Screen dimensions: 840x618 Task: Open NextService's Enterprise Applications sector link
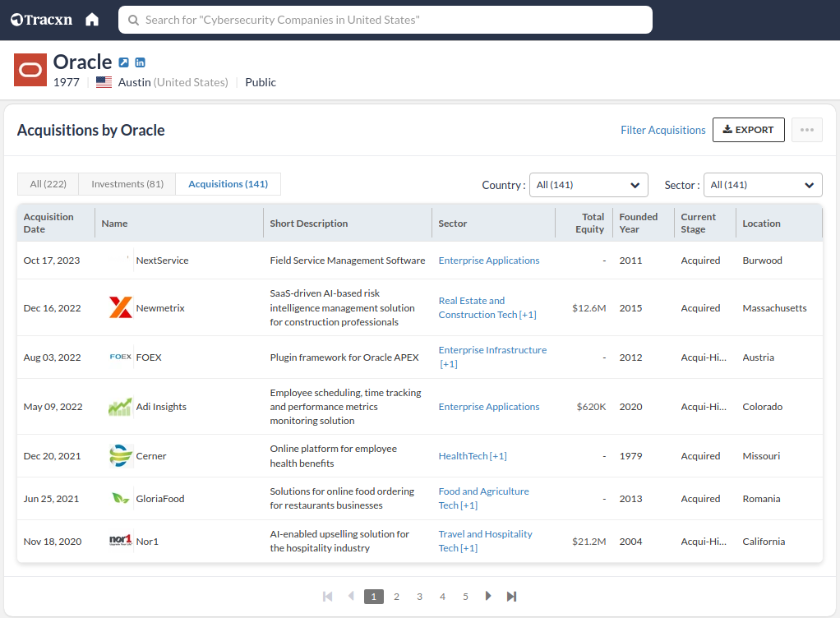489,261
